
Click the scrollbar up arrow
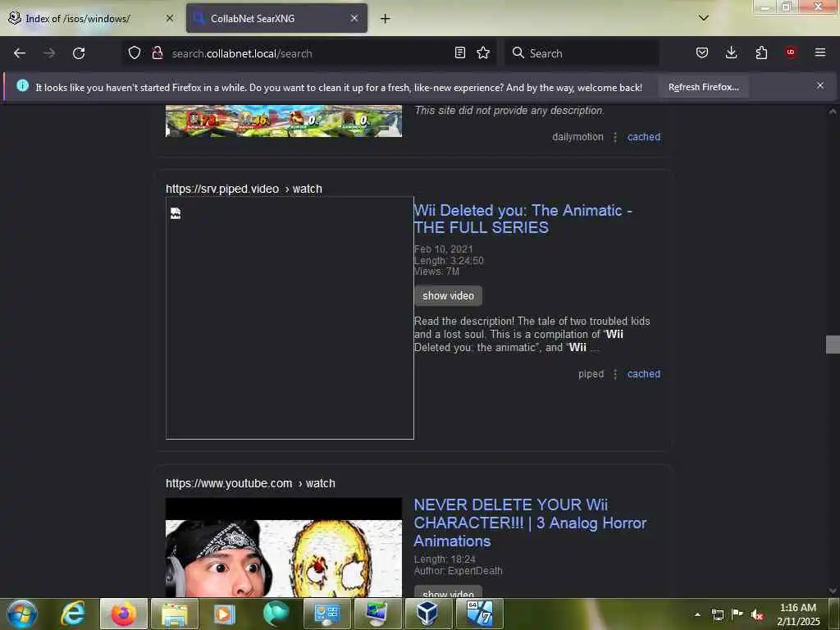click(833, 112)
